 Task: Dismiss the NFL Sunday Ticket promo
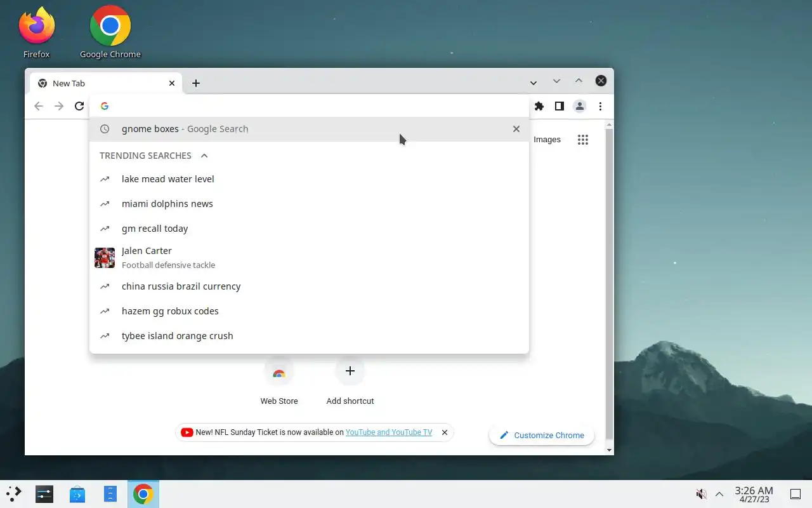tap(445, 432)
